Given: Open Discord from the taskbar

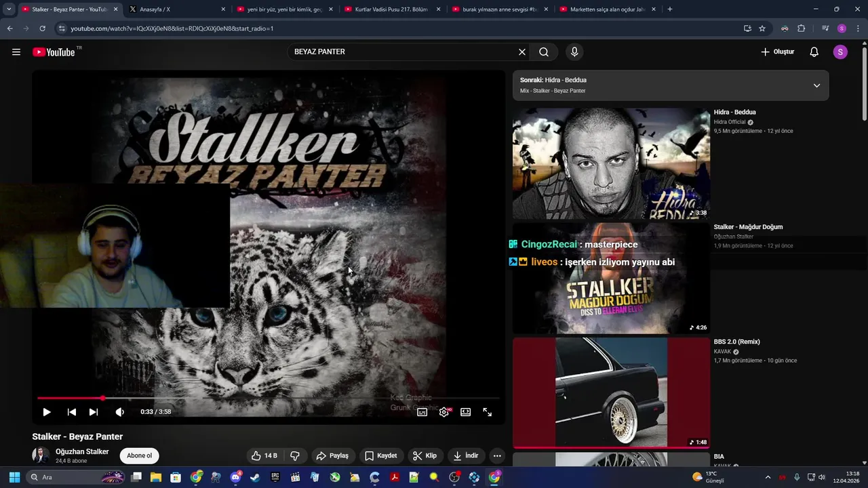Looking at the screenshot, I should (x=235, y=477).
